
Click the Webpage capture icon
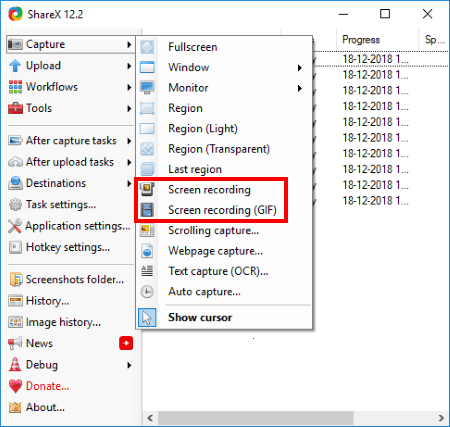pos(147,251)
